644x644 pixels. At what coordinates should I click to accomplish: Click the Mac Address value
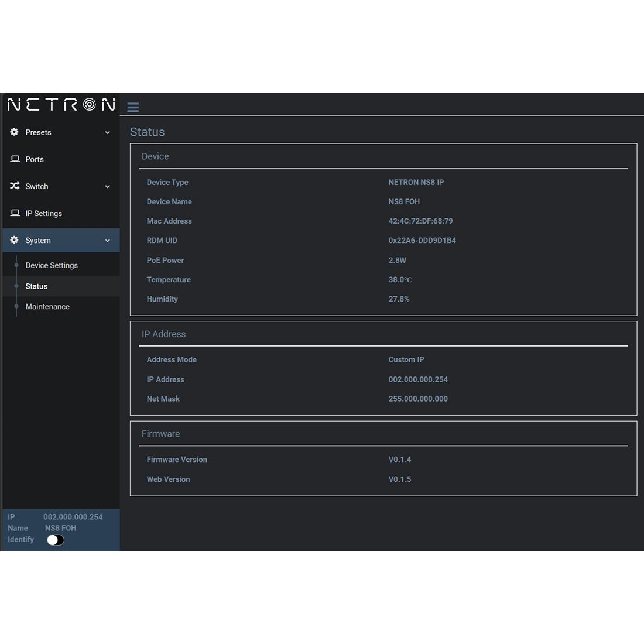click(420, 221)
